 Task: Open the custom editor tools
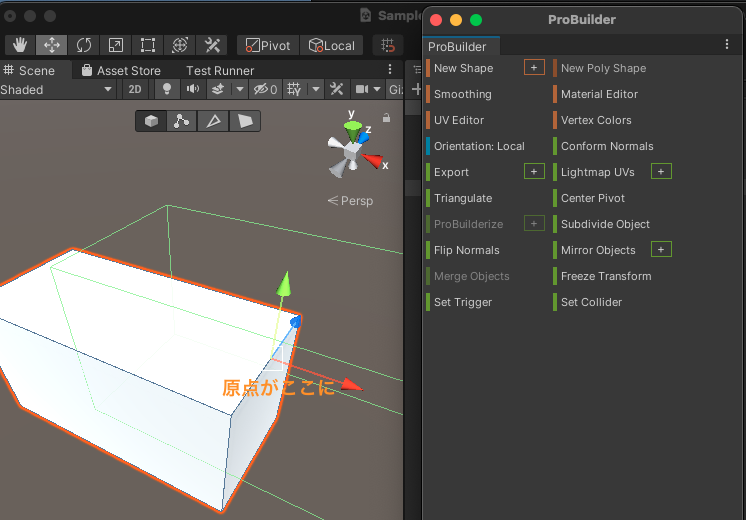pos(212,45)
